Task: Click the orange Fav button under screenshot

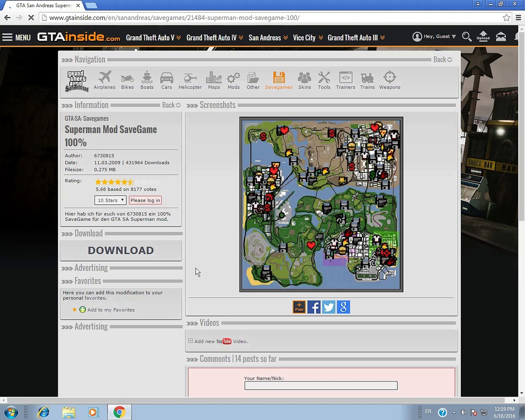Action: click(299, 307)
